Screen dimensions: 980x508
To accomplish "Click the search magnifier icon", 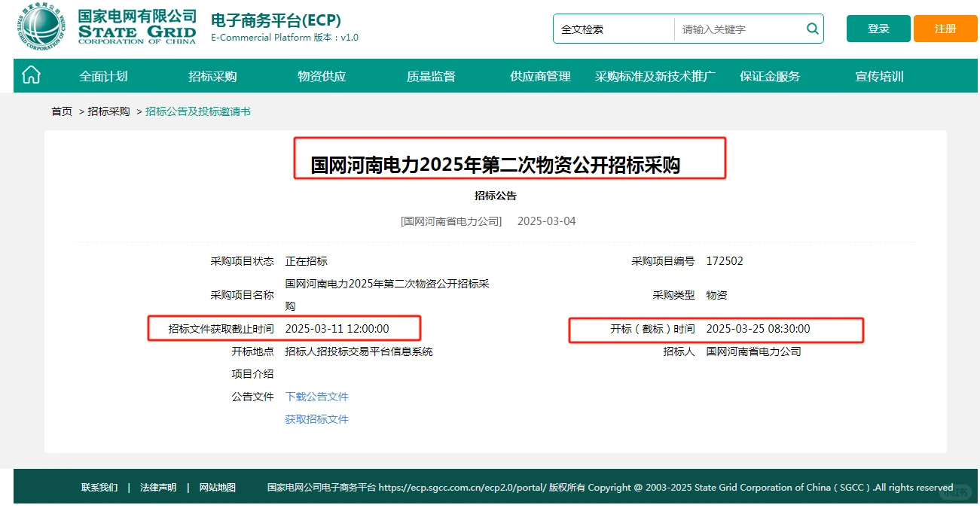I will coord(812,29).
